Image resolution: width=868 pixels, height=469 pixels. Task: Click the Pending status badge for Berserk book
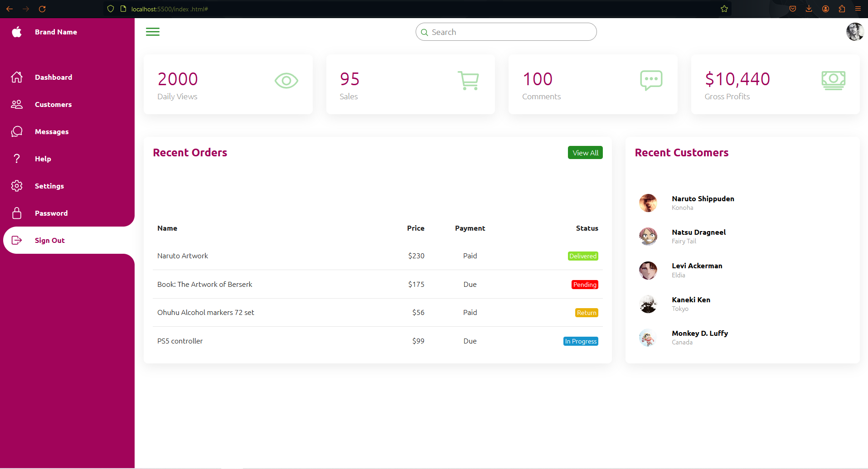coord(585,285)
